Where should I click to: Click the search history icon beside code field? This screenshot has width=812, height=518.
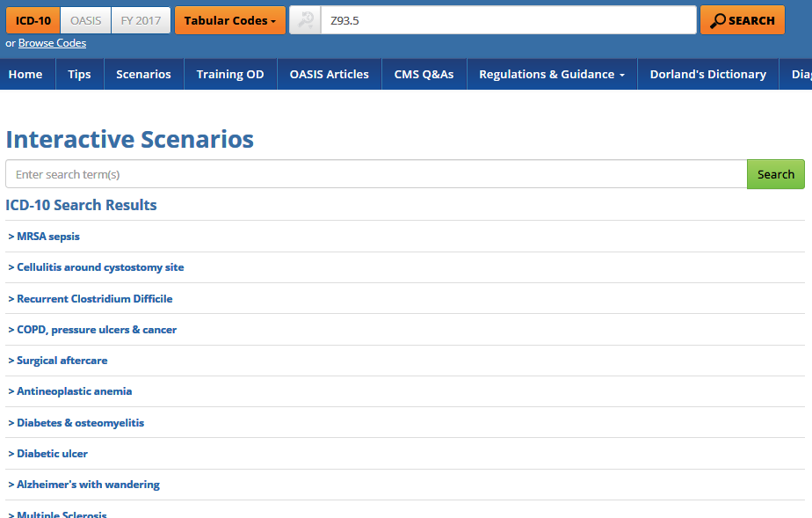pos(305,20)
